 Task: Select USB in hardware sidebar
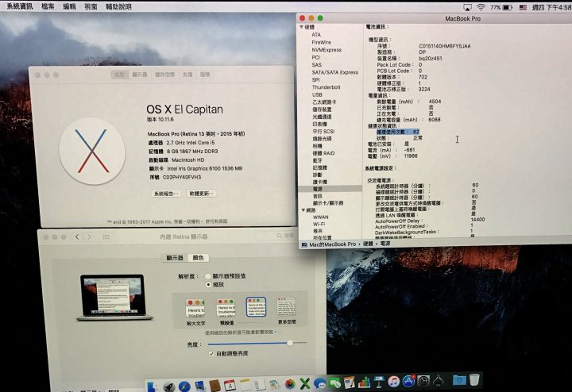pyautogui.click(x=317, y=94)
